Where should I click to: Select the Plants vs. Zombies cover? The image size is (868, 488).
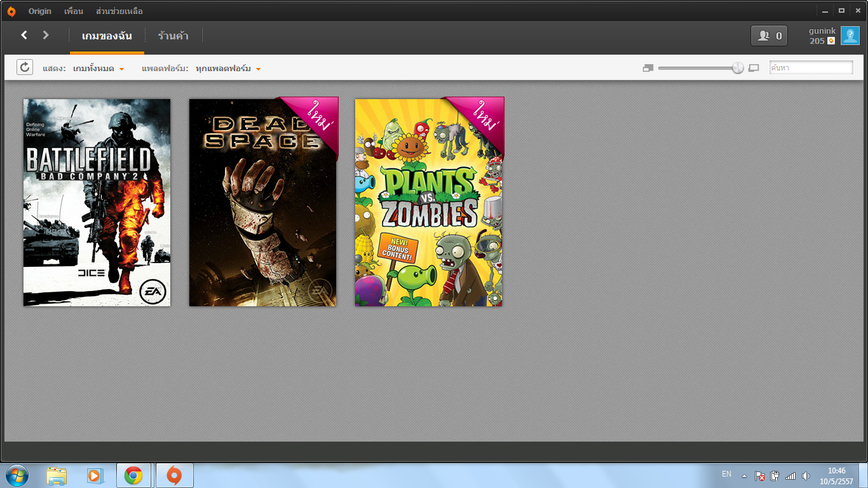(429, 203)
